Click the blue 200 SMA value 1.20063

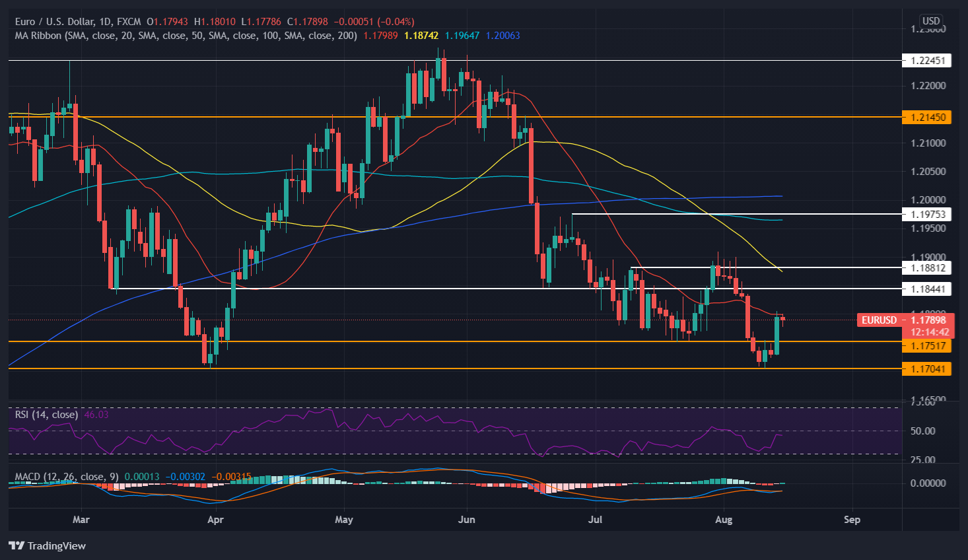coord(502,36)
